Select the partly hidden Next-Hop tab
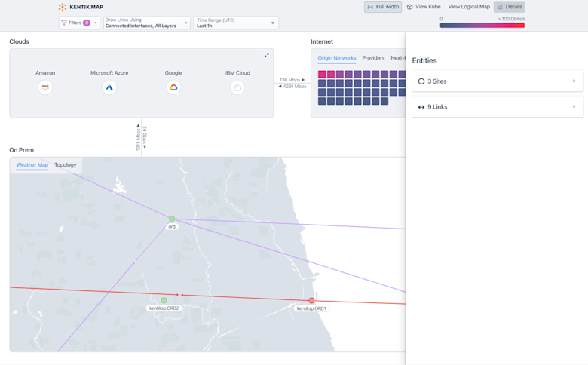Image resolution: width=588 pixels, height=365 pixels. pos(398,58)
